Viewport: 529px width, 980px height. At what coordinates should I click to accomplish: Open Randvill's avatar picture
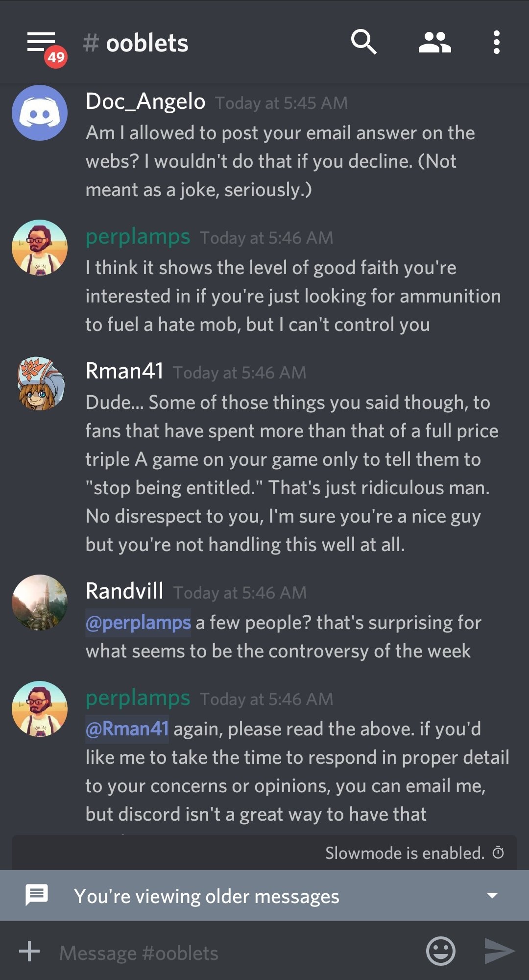pos(40,602)
